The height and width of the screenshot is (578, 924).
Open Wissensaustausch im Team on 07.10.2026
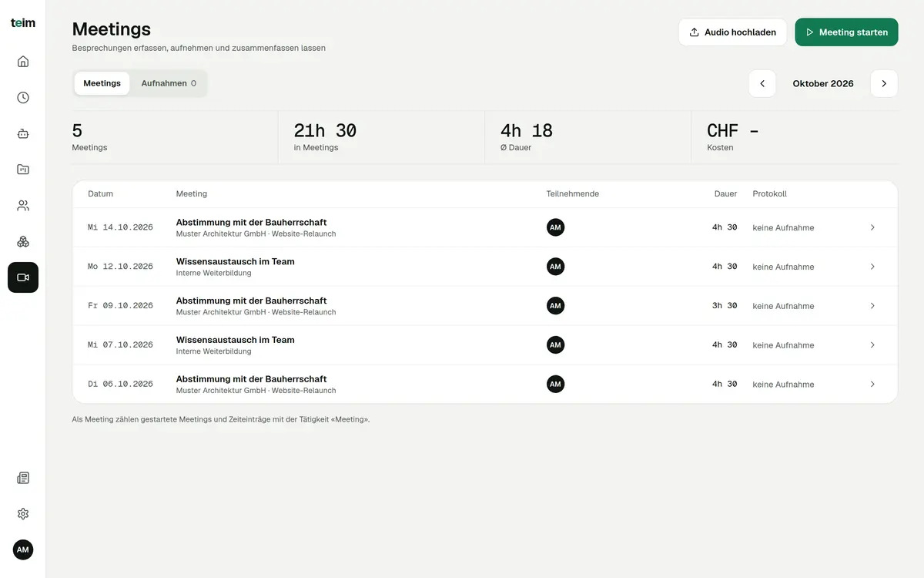tap(235, 340)
